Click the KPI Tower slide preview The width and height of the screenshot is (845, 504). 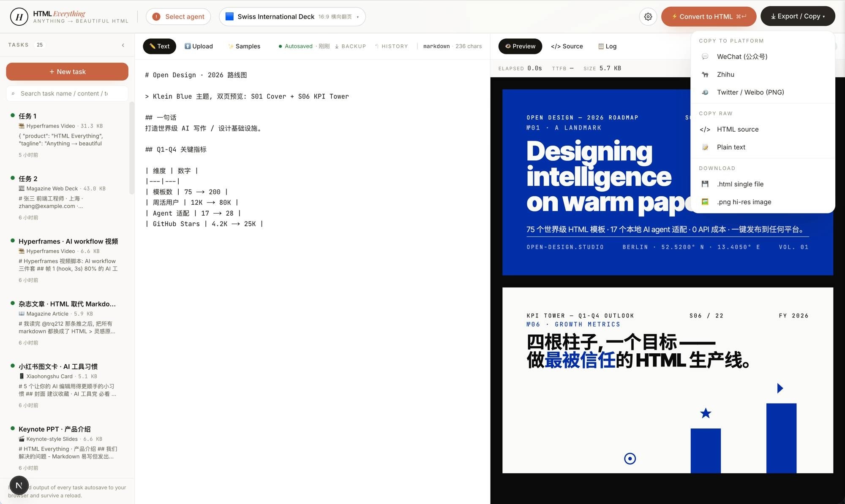(x=668, y=380)
